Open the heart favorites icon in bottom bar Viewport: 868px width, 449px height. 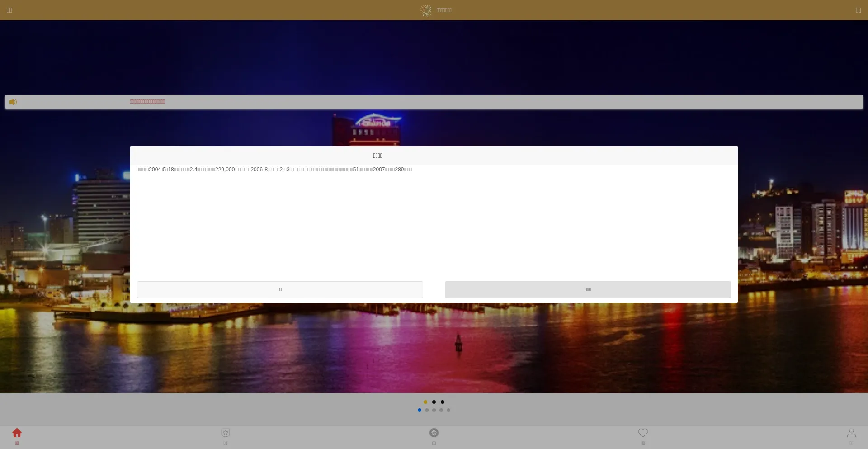(643, 433)
